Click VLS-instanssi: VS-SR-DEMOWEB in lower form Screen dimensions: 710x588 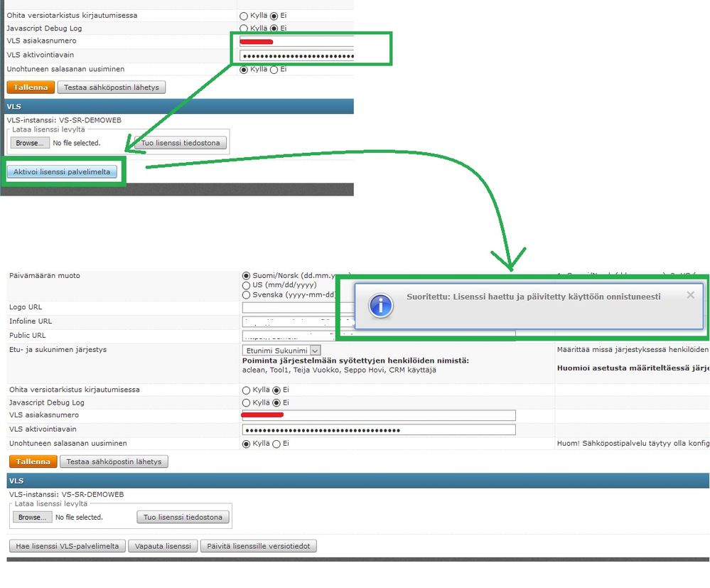point(67,494)
